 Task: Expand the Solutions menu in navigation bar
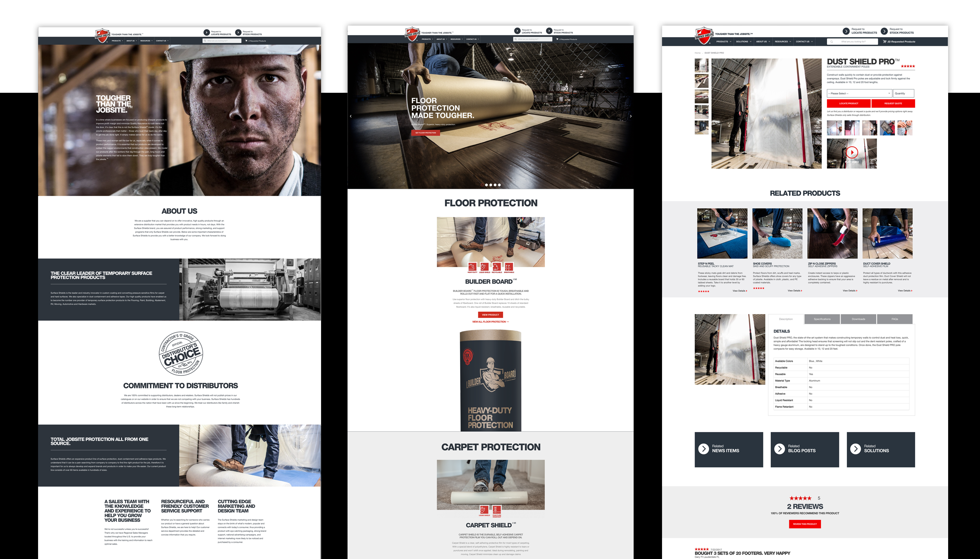(x=744, y=42)
